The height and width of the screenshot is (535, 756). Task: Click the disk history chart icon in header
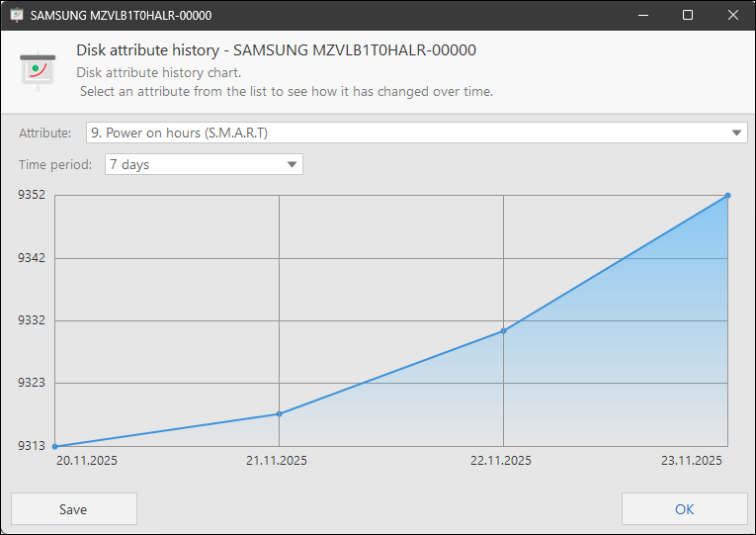pos(38,70)
